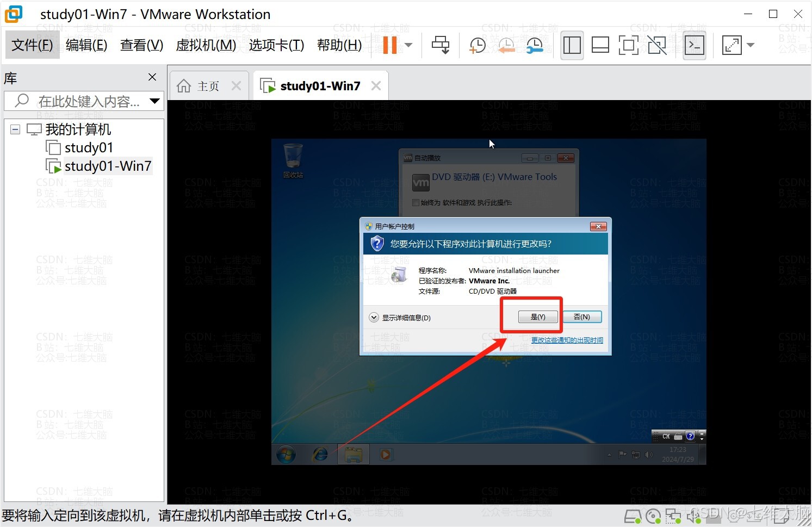
Task: Open the 选项卡(T) menu
Action: 276,45
